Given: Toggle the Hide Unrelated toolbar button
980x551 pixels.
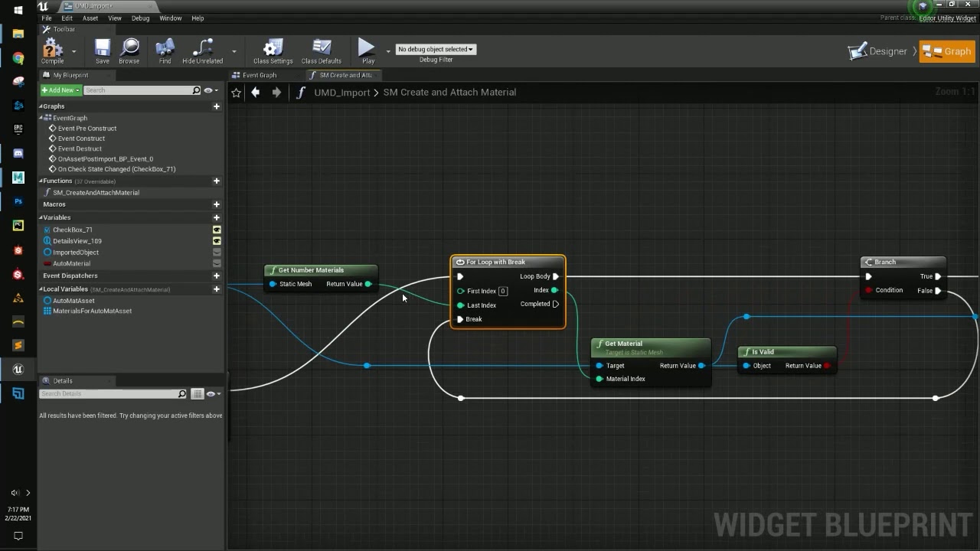Looking at the screenshot, I should 202,51.
